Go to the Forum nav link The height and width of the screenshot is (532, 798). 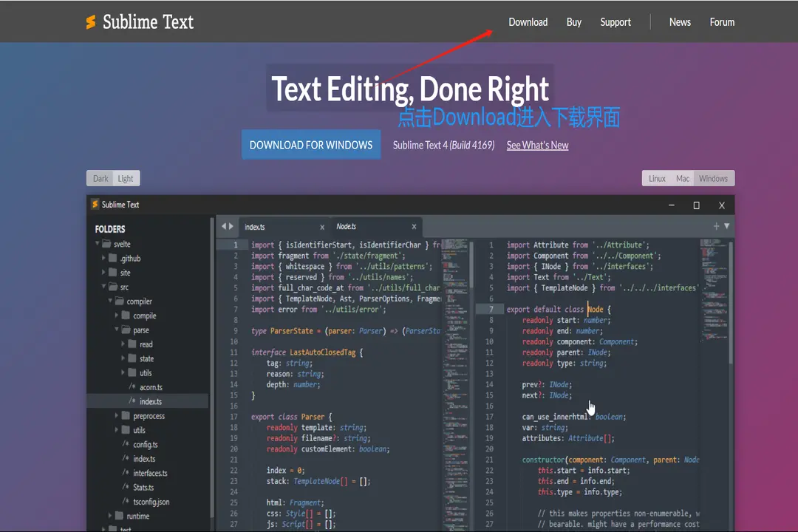click(x=722, y=22)
